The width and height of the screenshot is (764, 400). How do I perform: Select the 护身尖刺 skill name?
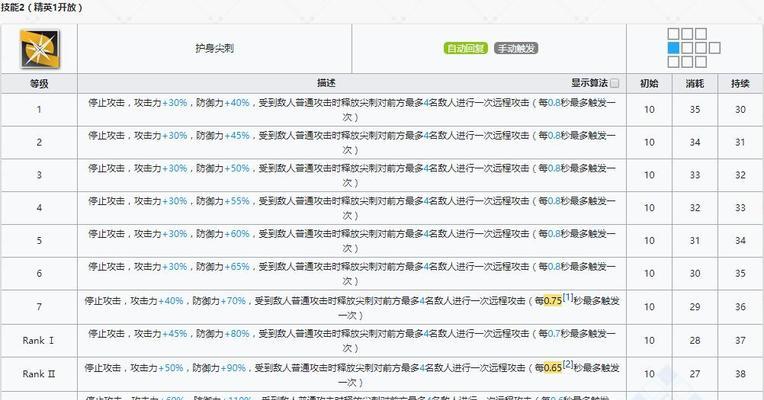[214, 48]
